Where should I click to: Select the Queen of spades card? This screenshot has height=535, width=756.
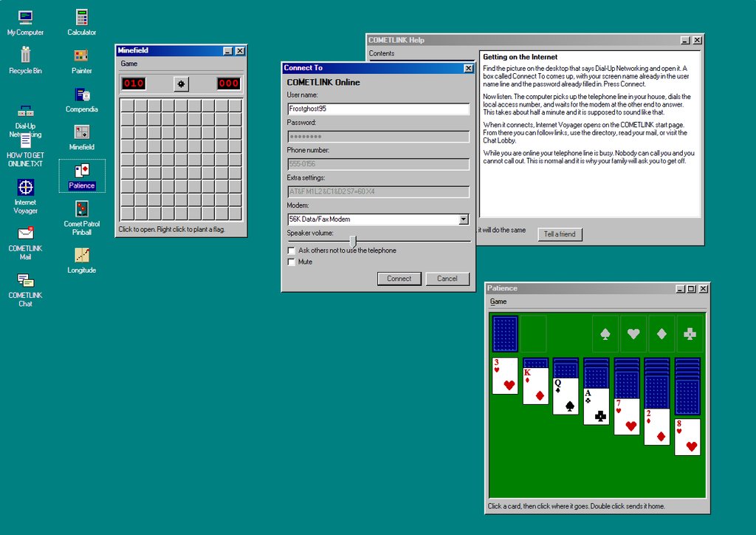click(566, 396)
